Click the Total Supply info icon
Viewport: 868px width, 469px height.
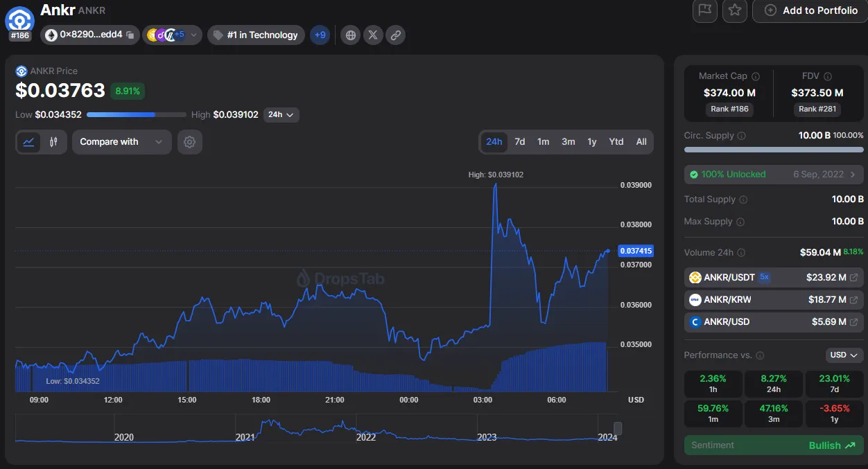coord(743,200)
